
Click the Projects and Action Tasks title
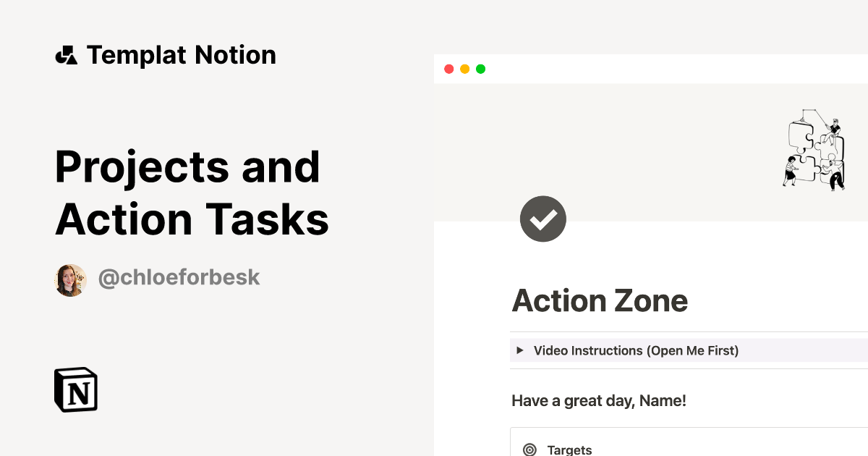click(x=190, y=192)
